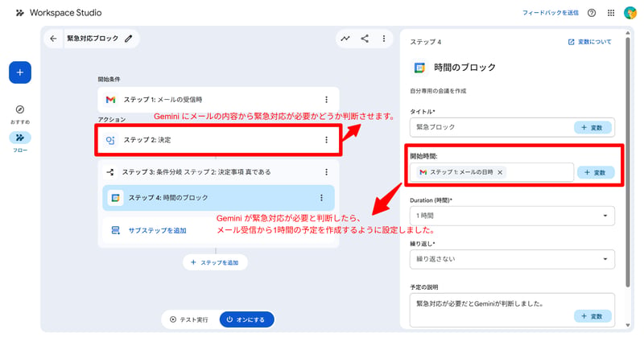Click the Gemini decision icon in ステップ 2
644x342 pixels.
(110, 140)
